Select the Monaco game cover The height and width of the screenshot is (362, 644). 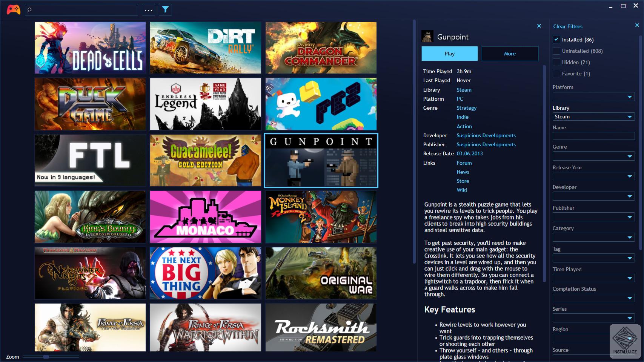(206, 217)
